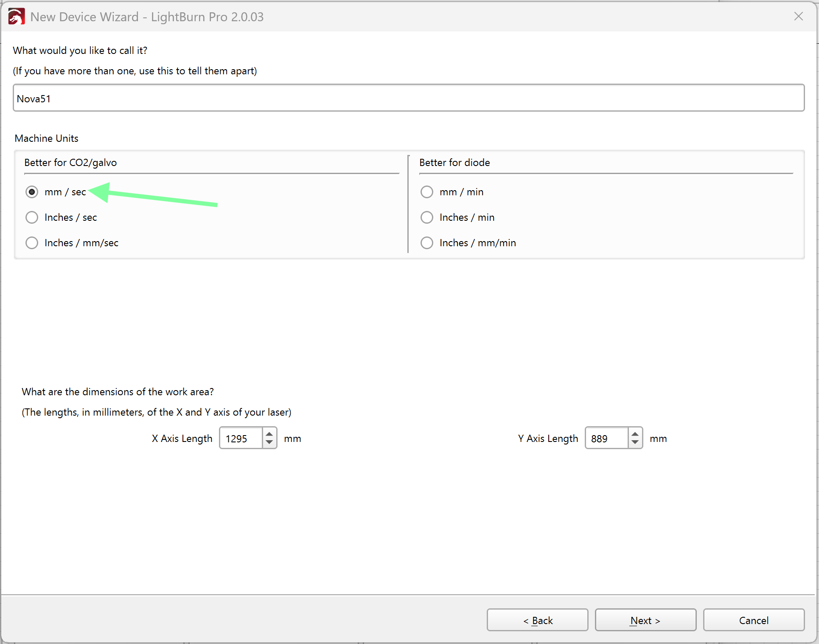The height and width of the screenshot is (644, 819).
Task: Select Inches / mm/min units option
Action: [x=426, y=243]
